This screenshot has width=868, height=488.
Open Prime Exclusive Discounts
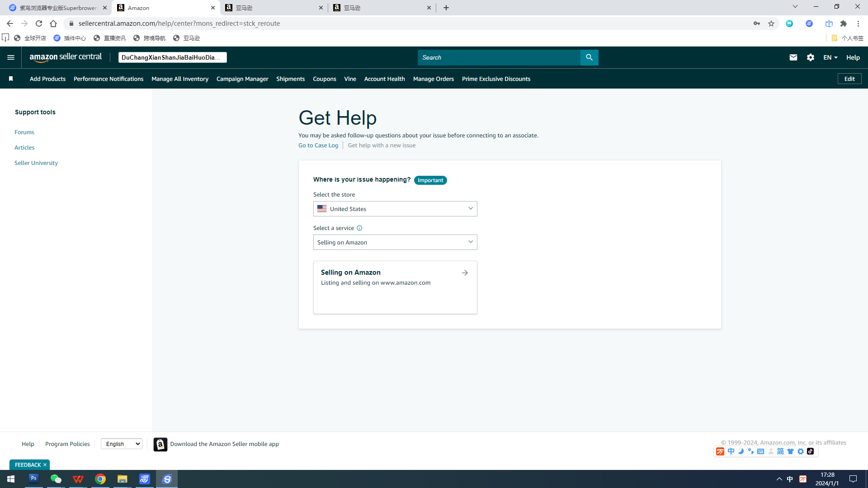[x=496, y=79]
